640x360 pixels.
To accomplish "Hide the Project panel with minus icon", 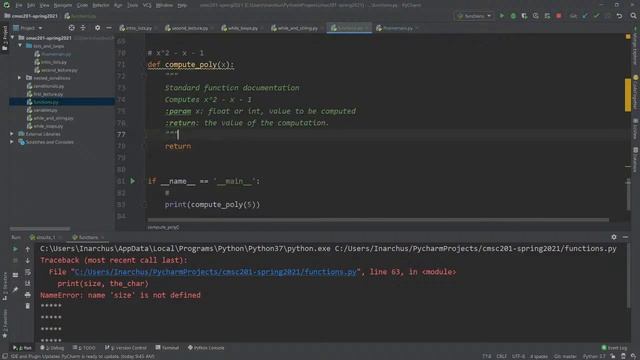I will pyautogui.click(x=109, y=28).
